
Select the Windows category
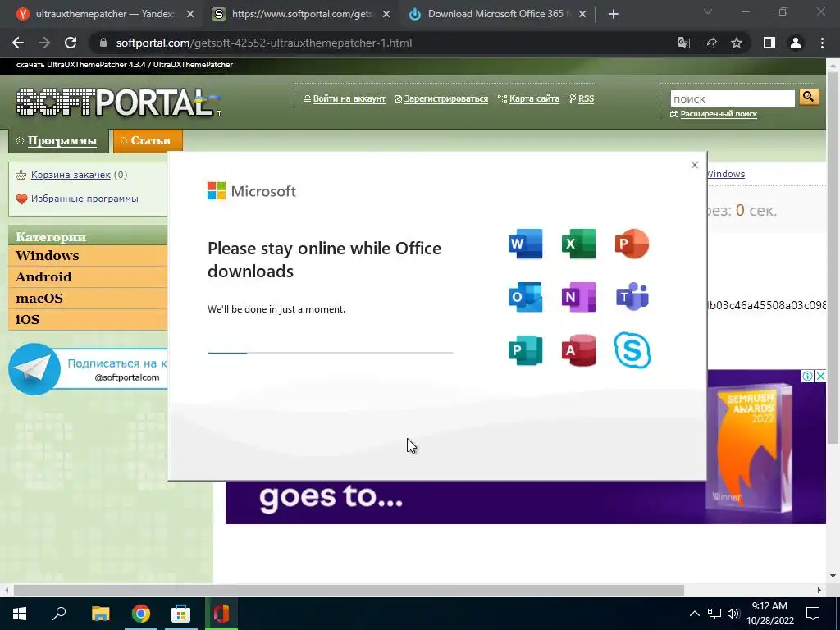[x=88, y=256]
